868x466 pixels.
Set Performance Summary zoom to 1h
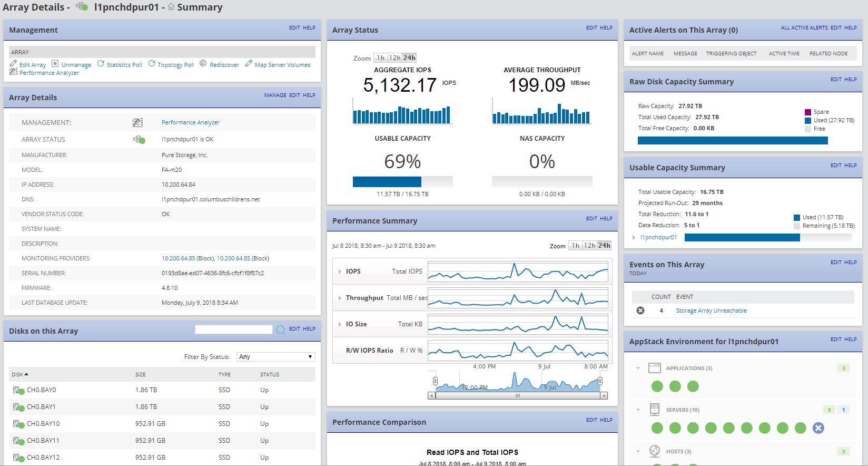(576, 246)
